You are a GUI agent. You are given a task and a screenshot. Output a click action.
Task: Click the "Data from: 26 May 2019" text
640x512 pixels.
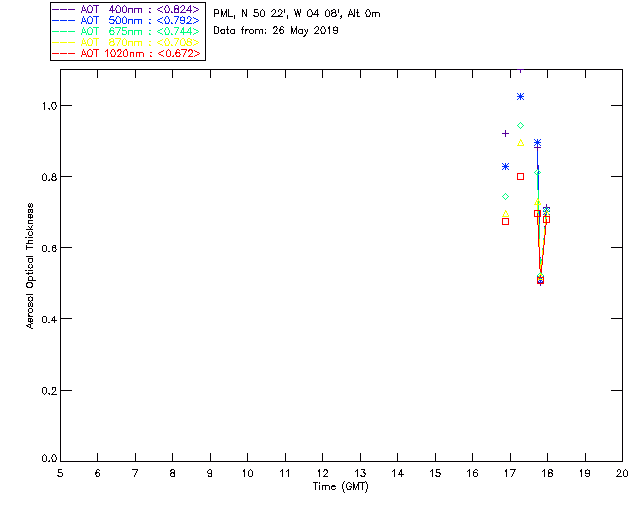point(276,31)
